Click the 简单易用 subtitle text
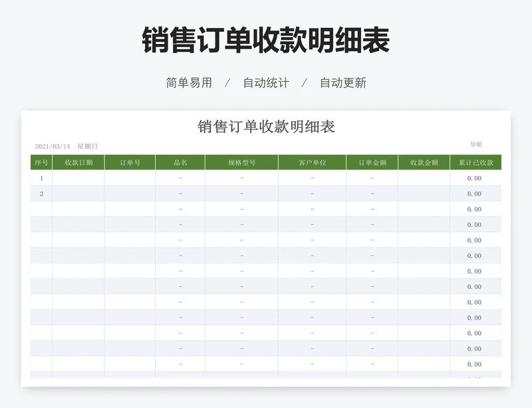The image size is (532, 408). click(189, 83)
